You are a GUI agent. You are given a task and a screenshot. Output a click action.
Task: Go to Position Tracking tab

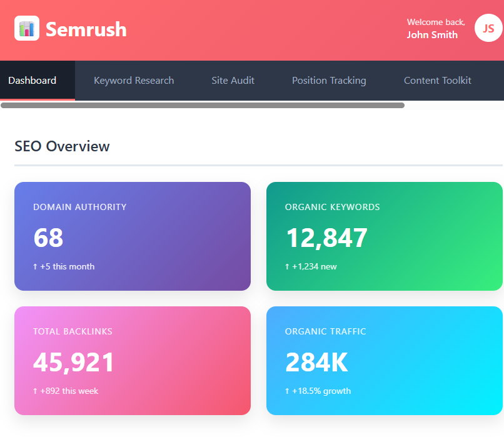[x=329, y=80]
